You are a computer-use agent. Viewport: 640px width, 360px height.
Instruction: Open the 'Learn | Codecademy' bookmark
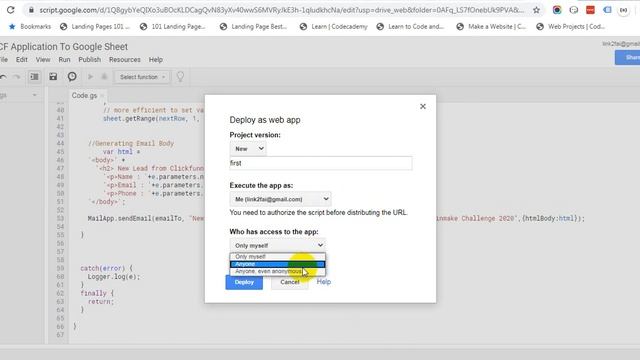click(x=333, y=27)
